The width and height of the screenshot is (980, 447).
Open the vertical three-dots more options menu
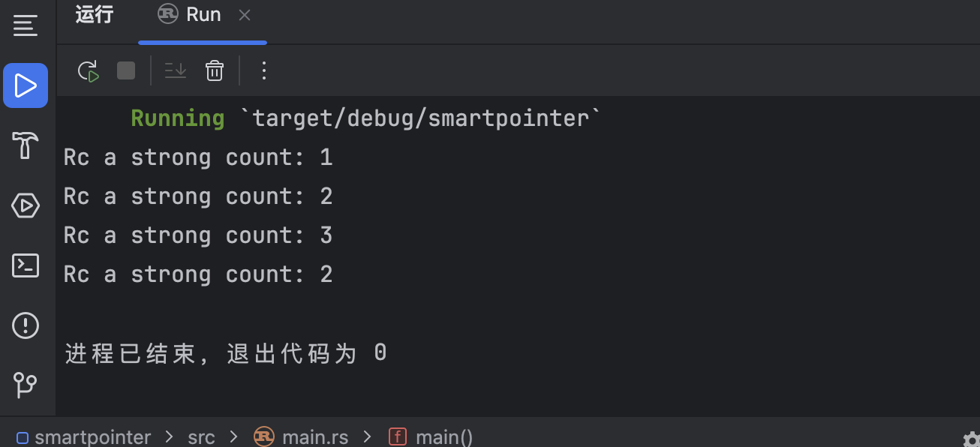coord(263,71)
